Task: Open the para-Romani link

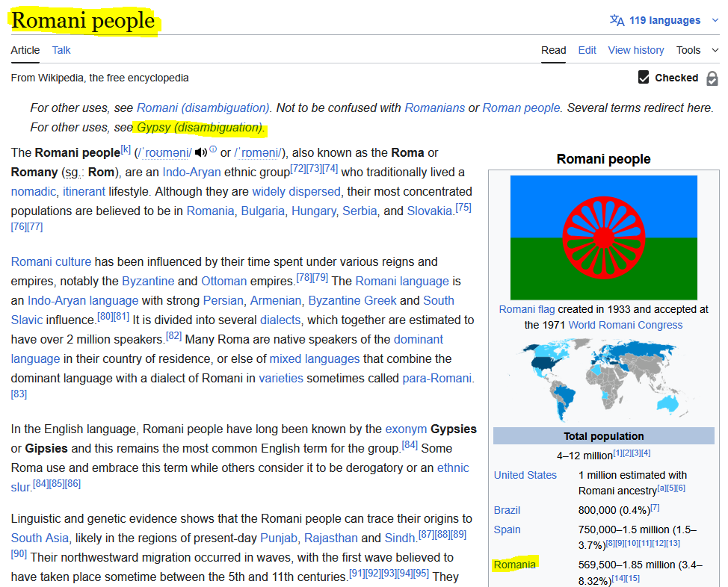Action: [x=437, y=379]
